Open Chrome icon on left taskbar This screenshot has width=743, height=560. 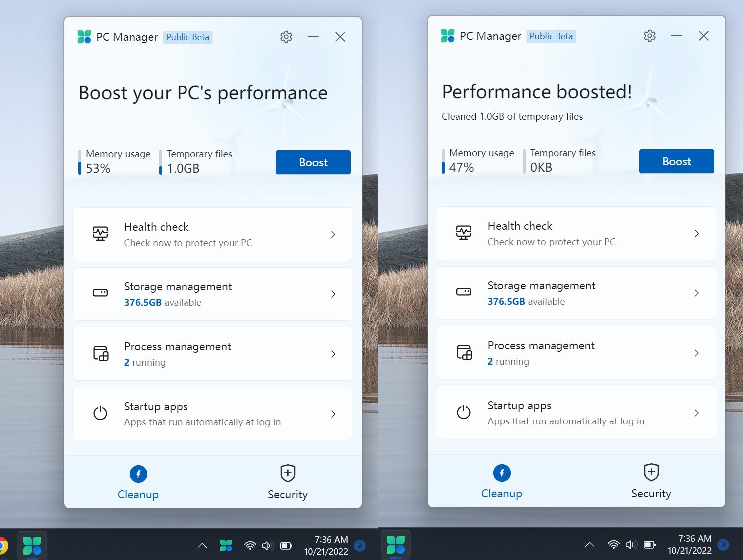pos(3,546)
